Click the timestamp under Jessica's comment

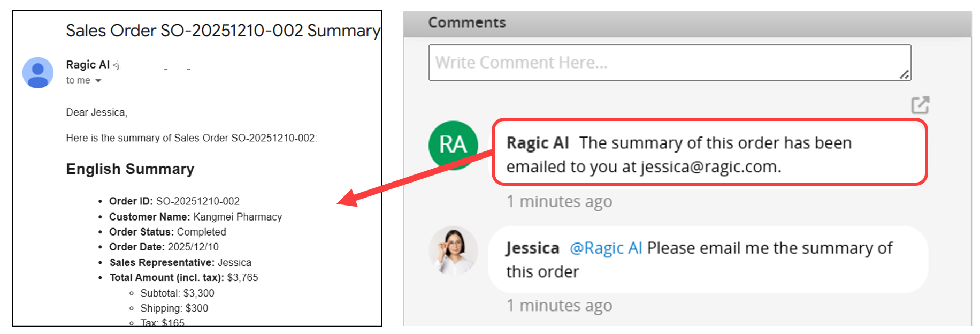point(559,306)
